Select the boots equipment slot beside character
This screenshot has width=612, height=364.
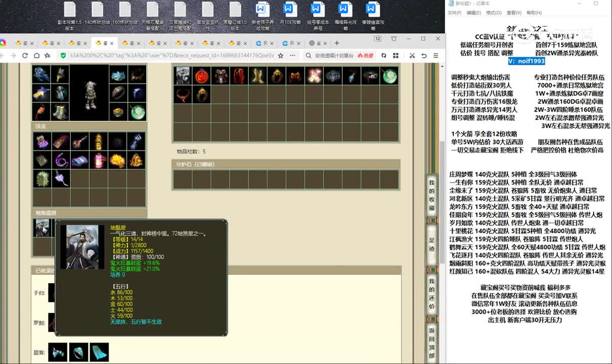[61, 112]
